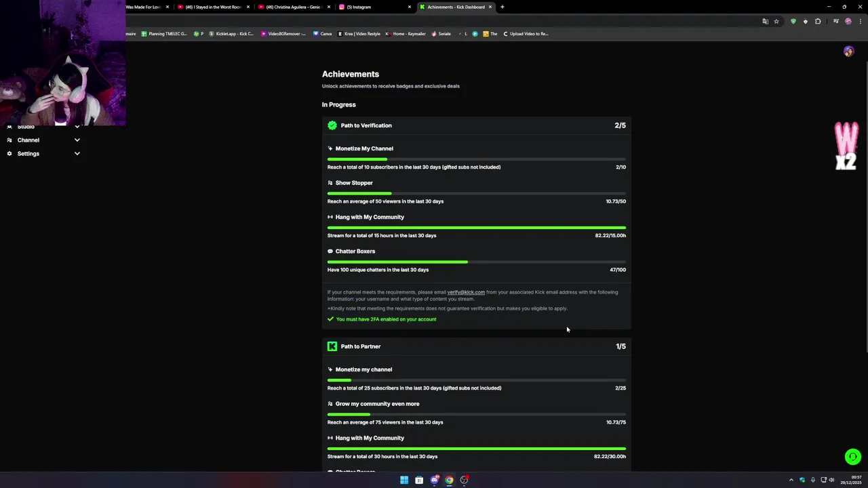Close the Instagram tab
Viewport: 868px width, 488px height.
[410, 7]
